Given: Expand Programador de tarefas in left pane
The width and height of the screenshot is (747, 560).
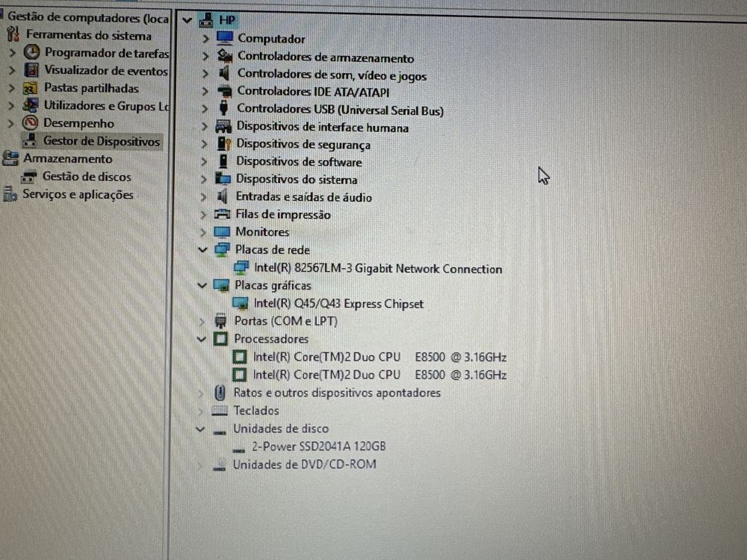Looking at the screenshot, I should pyautogui.click(x=13, y=53).
